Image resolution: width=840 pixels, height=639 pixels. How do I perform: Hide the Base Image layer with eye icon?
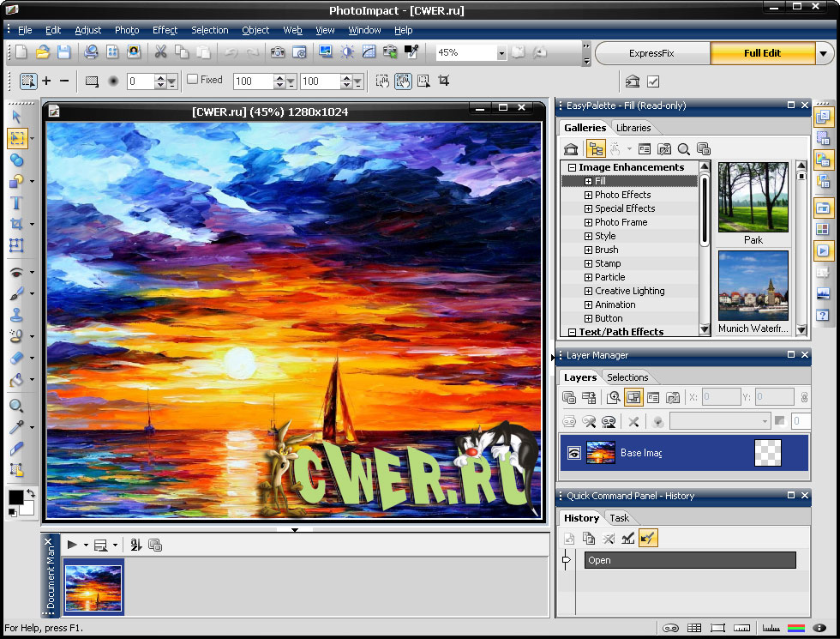pos(573,453)
